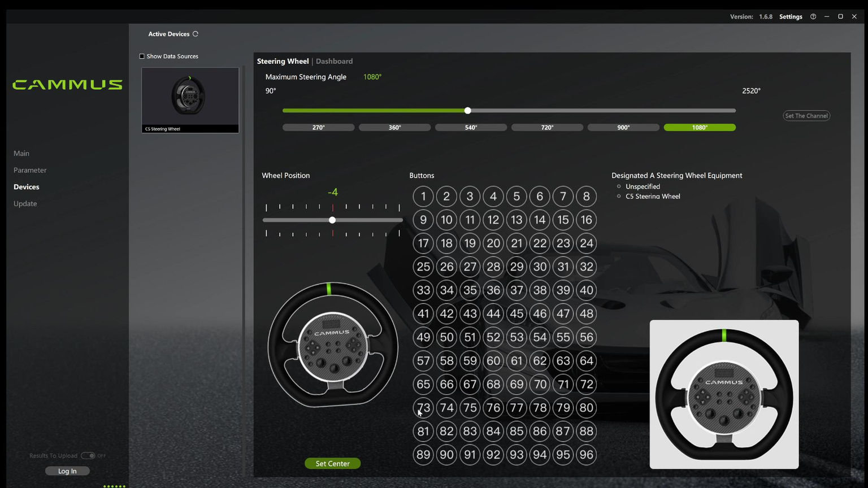Set steering angle preset to 720°
Image resolution: width=868 pixels, height=488 pixels.
point(548,128)
